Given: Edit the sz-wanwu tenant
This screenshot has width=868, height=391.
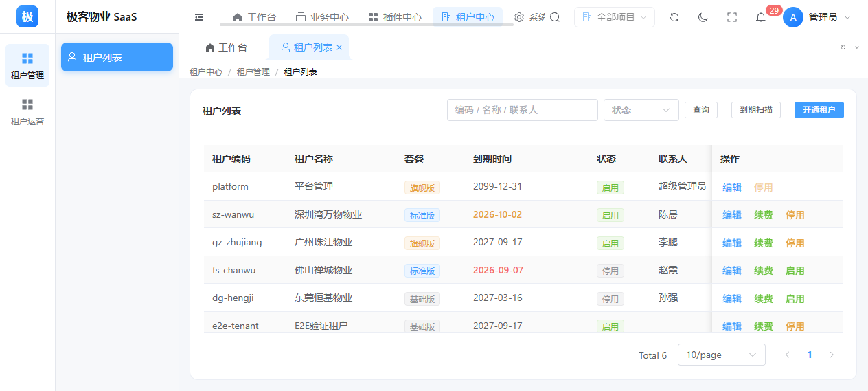Looking at the screenshot, I should (732, 215).
